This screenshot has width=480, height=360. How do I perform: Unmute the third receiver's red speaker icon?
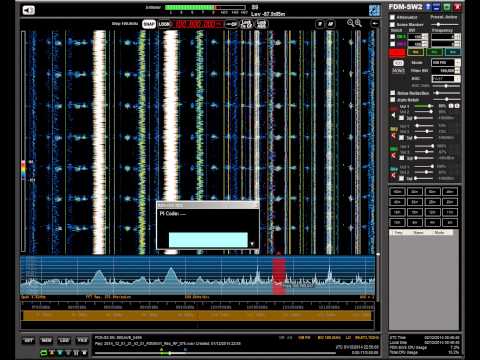tap(394, 156)
